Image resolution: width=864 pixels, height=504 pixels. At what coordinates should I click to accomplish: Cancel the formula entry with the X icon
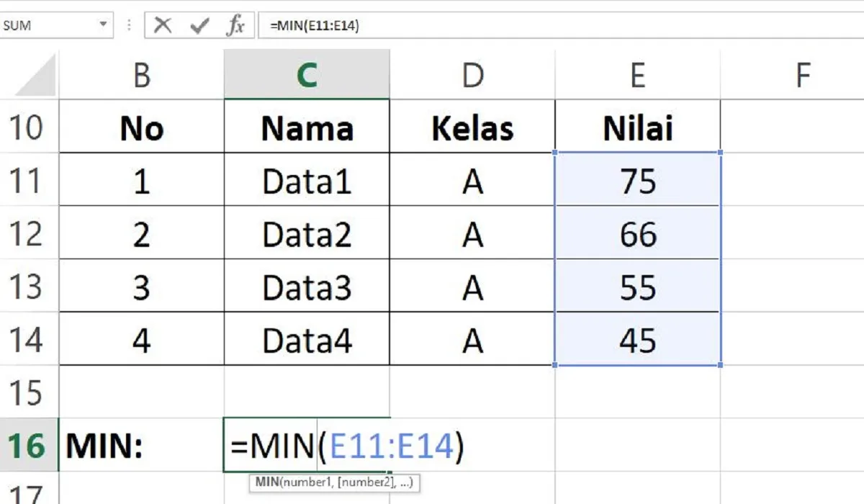[163, 26]
